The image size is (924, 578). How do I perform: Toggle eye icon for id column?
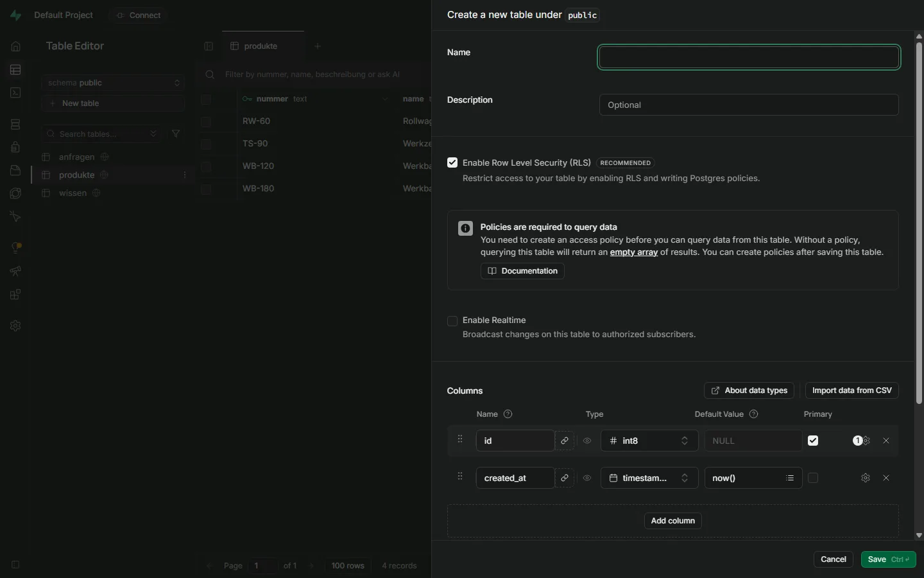pos(587,441)
